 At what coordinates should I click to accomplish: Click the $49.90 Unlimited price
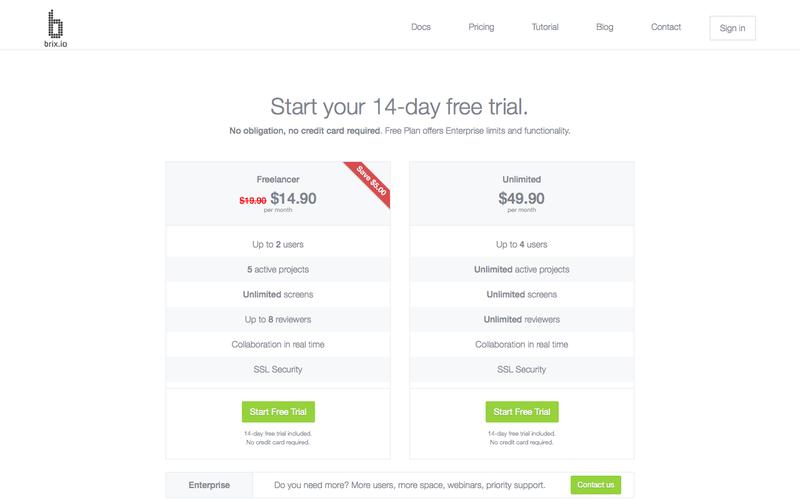[522, 199]
